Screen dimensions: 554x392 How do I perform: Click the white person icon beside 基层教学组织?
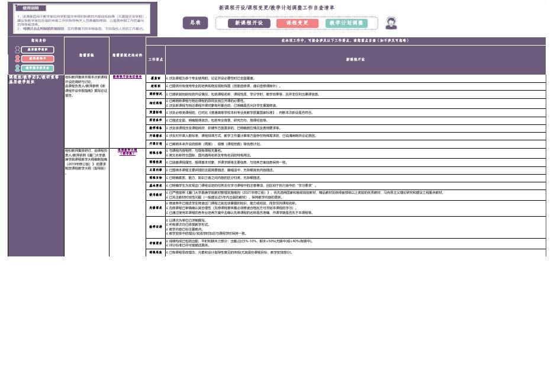click(x=17, y=50)
